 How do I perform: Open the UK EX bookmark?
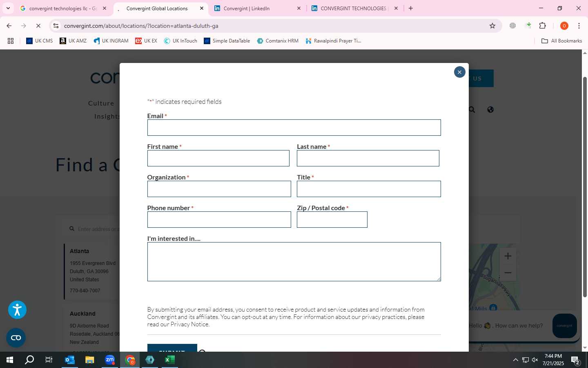pyautogui.click(x=146, y=41)
